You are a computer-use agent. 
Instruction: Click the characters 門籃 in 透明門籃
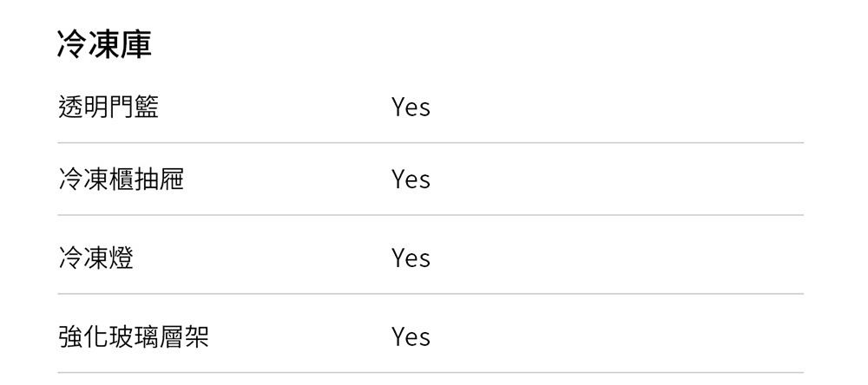point(134,107)
